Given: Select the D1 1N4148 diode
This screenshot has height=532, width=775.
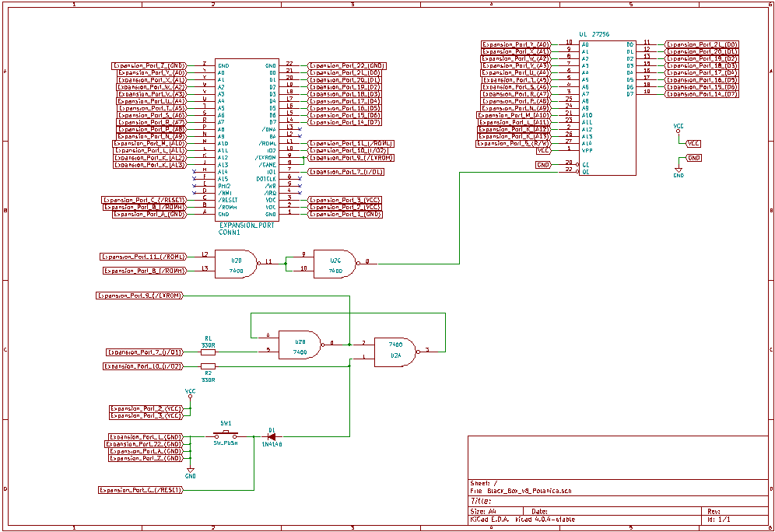Looking at the screenshot, I should pyautogui.click(x=272, y=436).
